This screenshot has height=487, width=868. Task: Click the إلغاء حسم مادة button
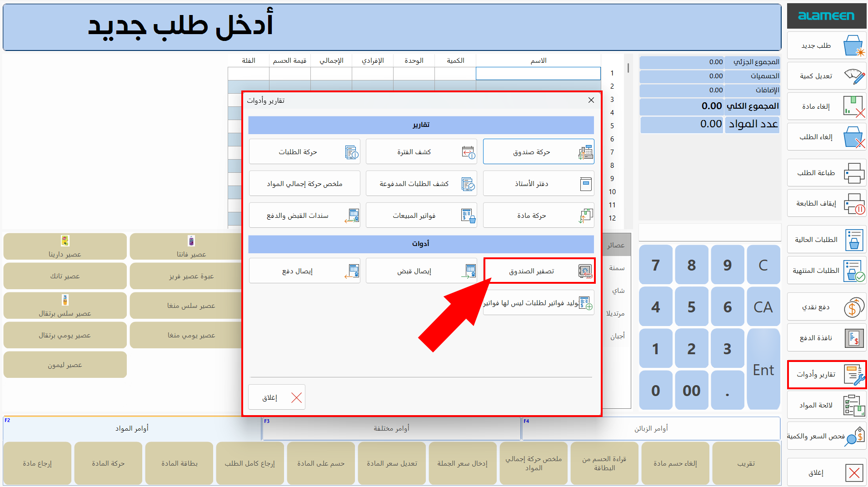[675, 463]
